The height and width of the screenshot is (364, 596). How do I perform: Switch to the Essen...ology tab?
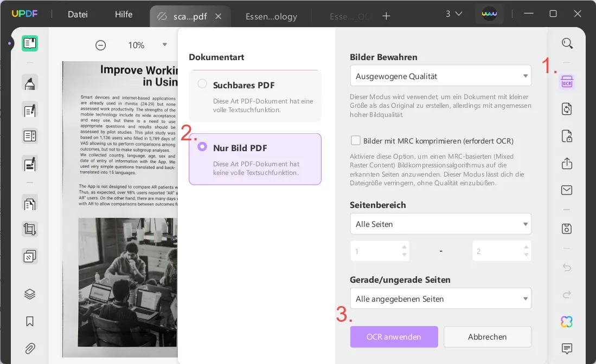[271, 16]
